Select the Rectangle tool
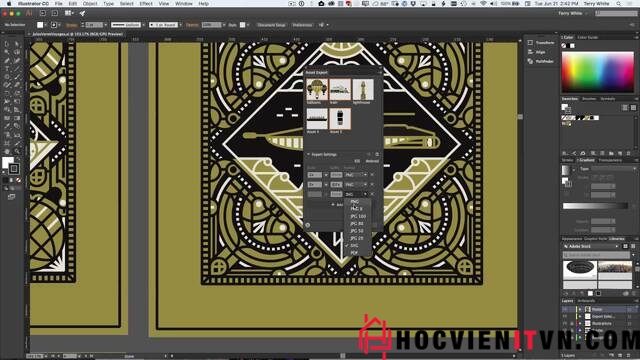Screen dimensions: 640x360 click(7, 77)
